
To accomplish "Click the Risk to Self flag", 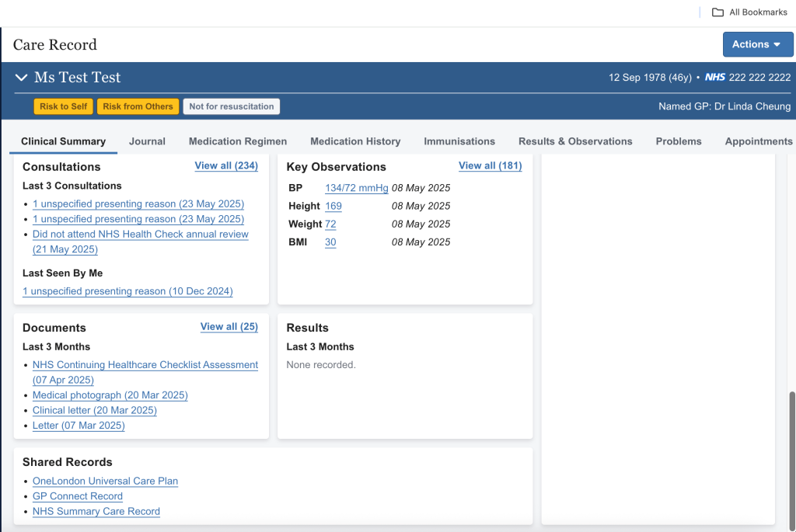I will 64,106.
